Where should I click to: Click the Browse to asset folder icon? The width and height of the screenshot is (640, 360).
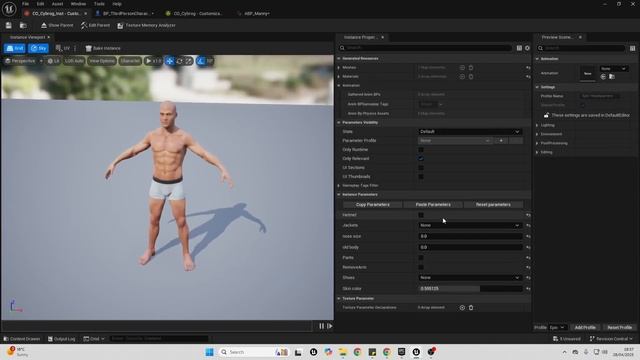click(23, 25)
